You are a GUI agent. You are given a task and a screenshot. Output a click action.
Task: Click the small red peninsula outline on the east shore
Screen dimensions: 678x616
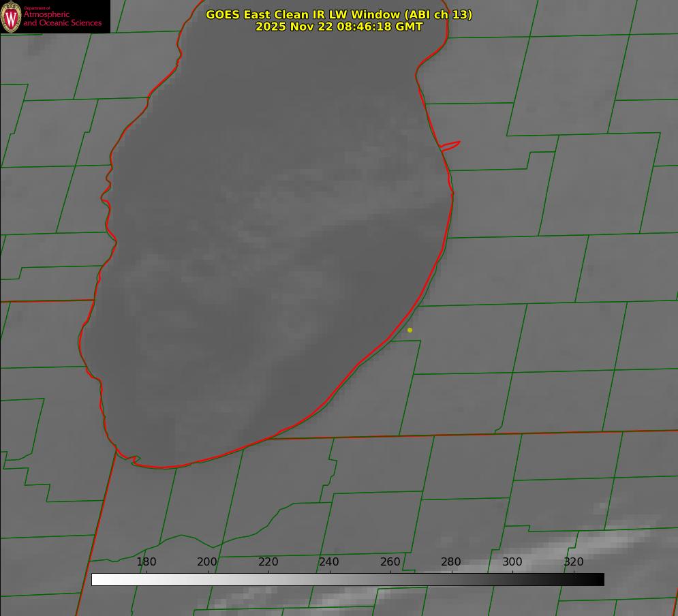point(450,145)
